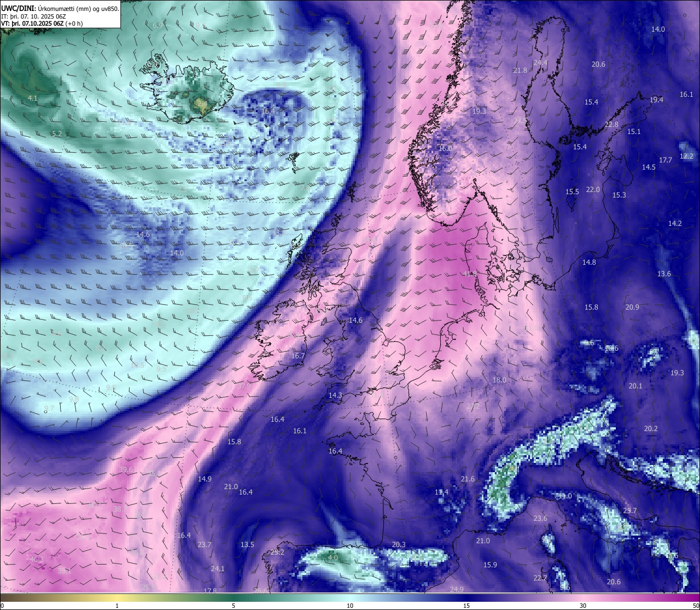This screenshot has width=700, height=610.
Task: Click the map value 4.1
Action: pyautogui.click(x=32, y=98)
